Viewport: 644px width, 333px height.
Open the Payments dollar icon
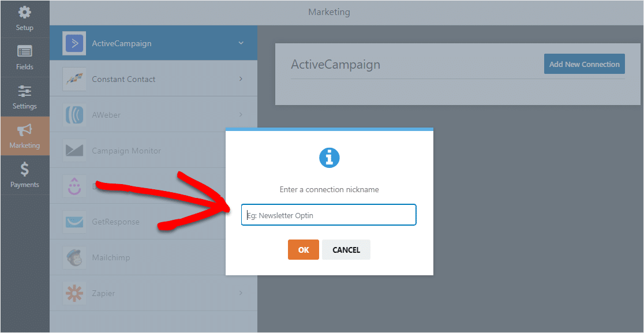point(25,169)
